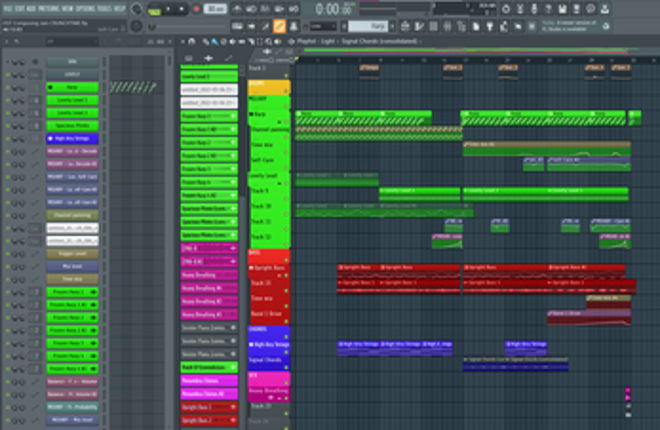Select the playlist Zoom tool

(269, 41)
